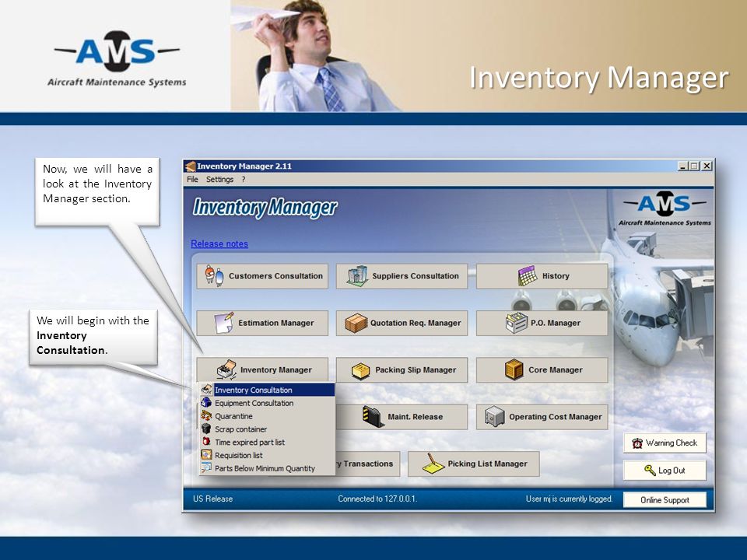The height and width of the screenshot is (560, 747).
Task: Click the safe icon on Operating Cost Manager
Action: coord(495,417)
